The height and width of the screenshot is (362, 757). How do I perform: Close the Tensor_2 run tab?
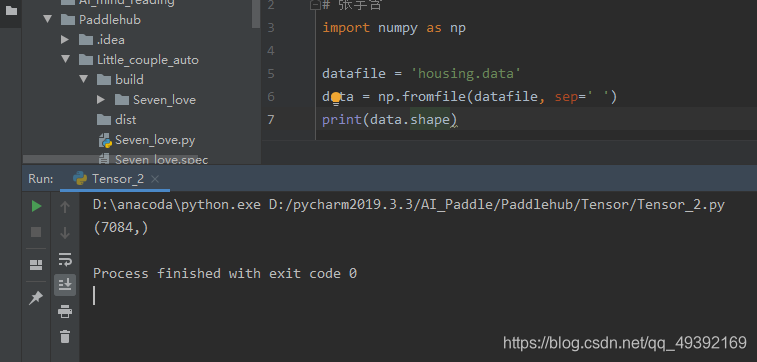[x=154, y=179]
